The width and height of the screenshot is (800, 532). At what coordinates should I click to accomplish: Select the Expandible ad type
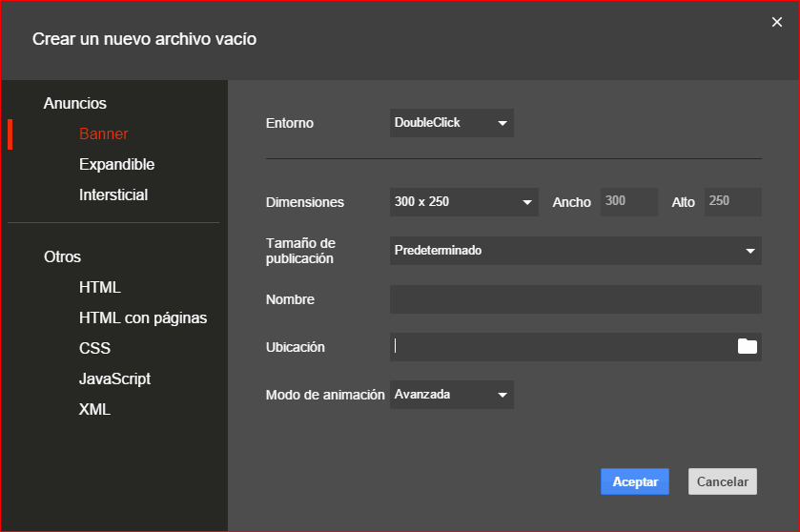point(116,164)
